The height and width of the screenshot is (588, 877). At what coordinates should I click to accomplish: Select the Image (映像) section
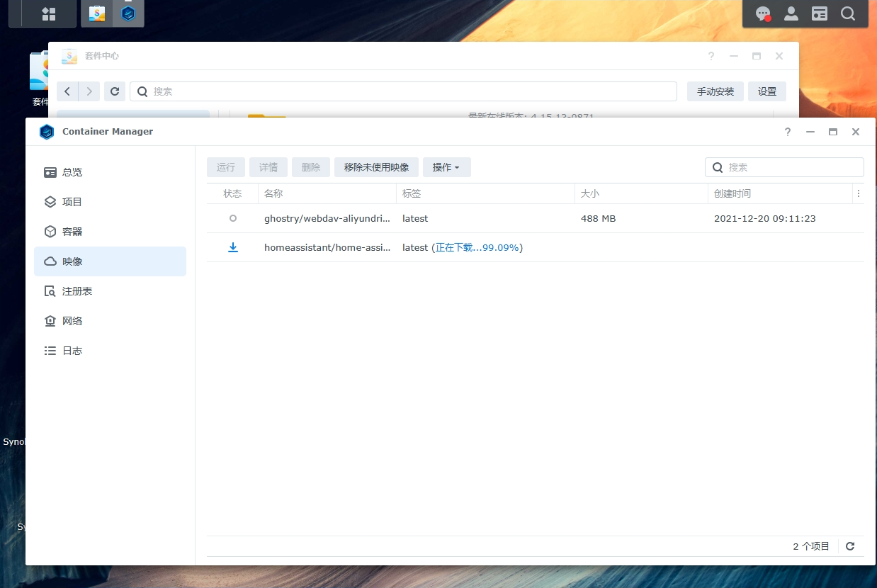pos(110,261)
